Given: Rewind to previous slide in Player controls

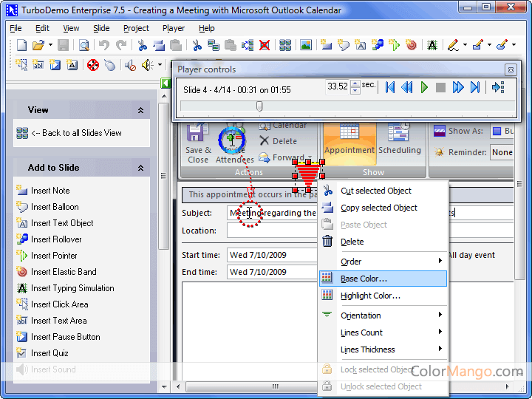Looking at the screenshot, I should pos(407,87).
